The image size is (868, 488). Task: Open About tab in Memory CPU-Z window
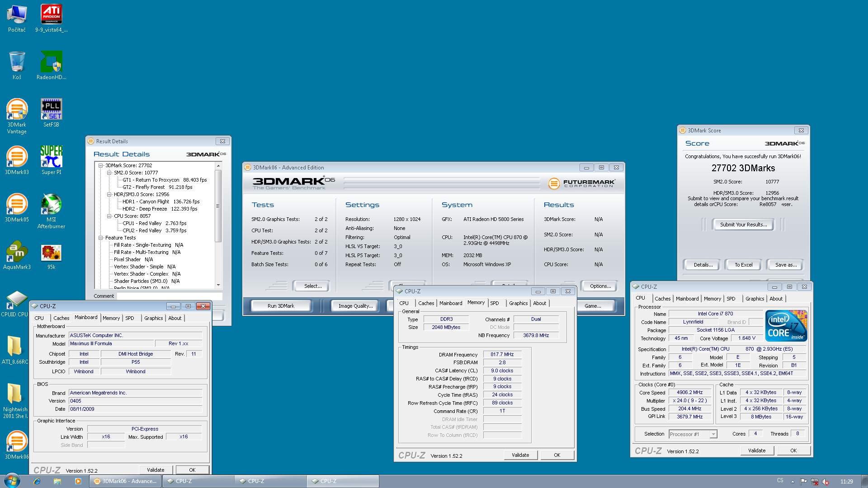[540, 303]
